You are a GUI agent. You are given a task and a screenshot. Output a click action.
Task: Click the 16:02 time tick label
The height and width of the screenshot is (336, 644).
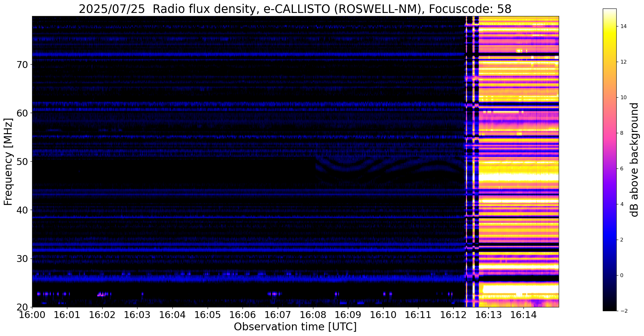coord(102,315)
